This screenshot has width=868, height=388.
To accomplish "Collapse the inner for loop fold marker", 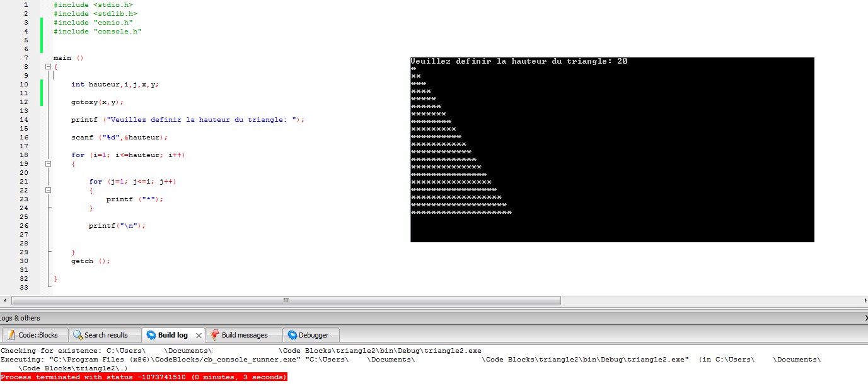I will [48, 191].
